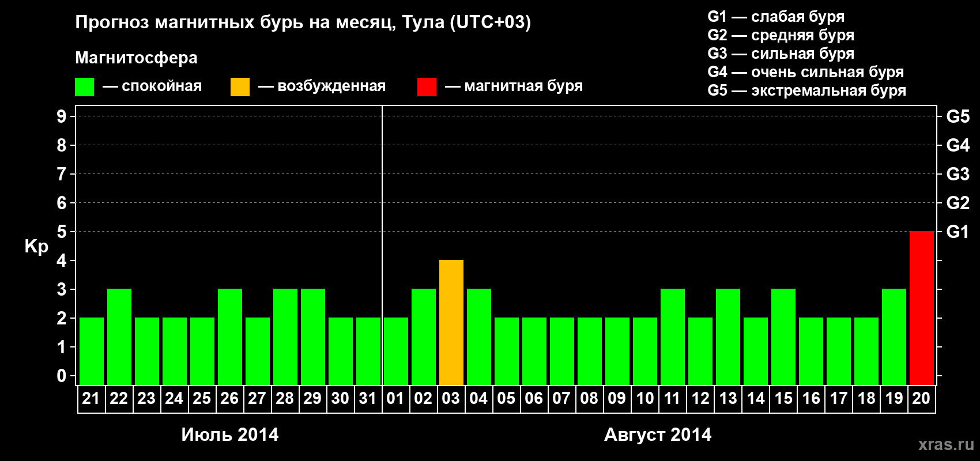The width and height of the screenshot is (980, 461).
Task: Click date label 15 on the axis
Action: coord(783,398)
